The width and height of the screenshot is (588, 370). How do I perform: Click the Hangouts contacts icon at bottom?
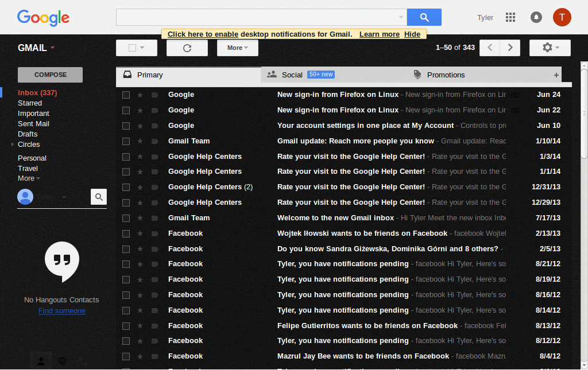pos(41,361)
